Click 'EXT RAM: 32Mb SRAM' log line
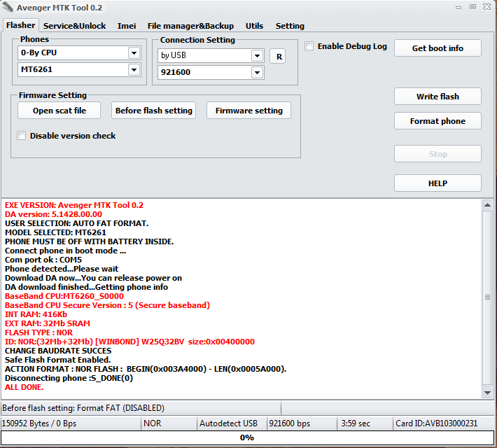Image resolution: width=497 pixels, height=448 pixels. tap(48, 323)
